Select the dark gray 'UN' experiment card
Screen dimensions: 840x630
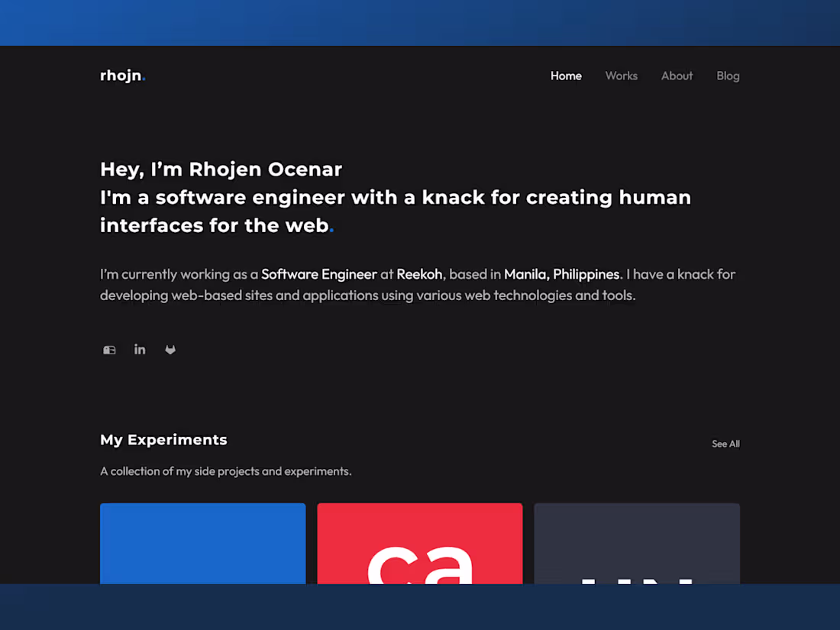click(x=636, y=544)
